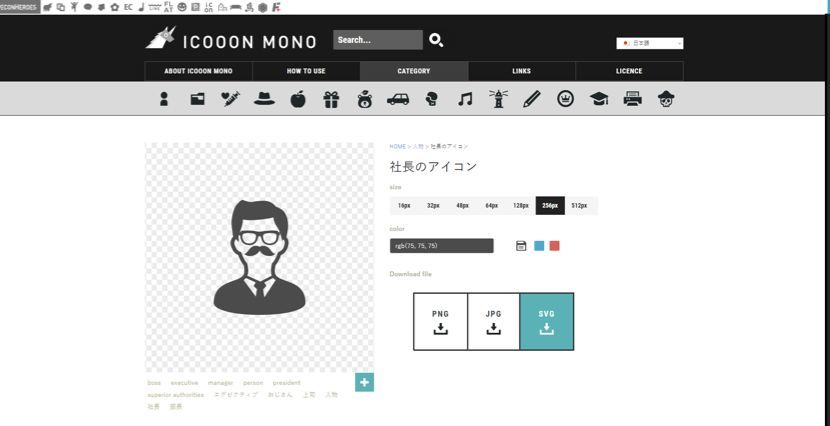Open the printer category icon
This screenshot has width=830, height=426.
point(633,99)
